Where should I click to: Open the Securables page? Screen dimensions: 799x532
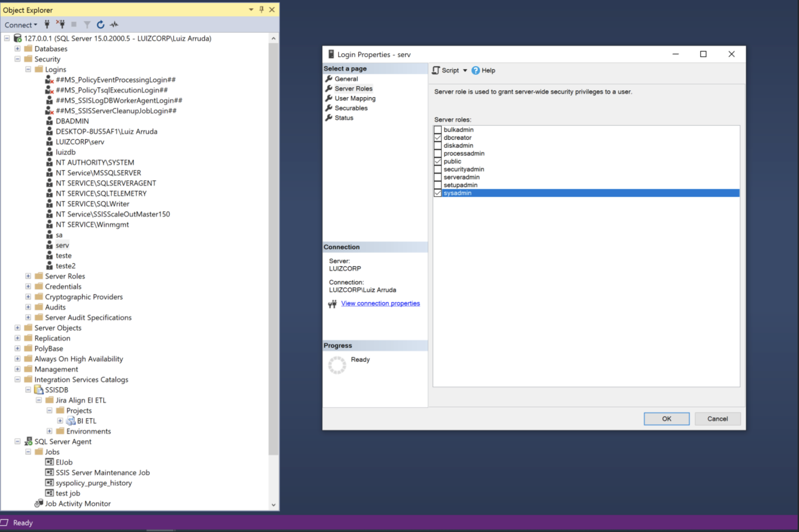351,108
